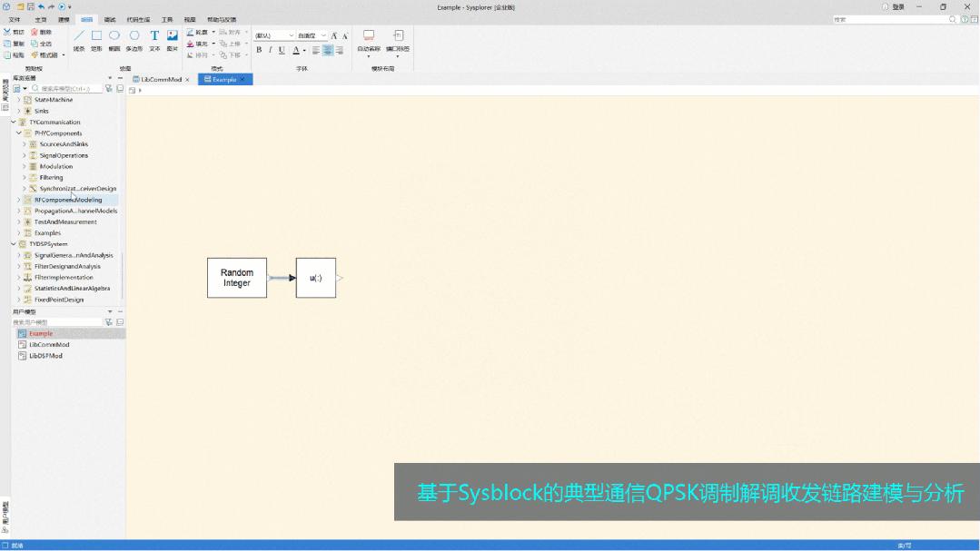Click the 全选 select-all button

pyautogui.click(x=42, y=43)
